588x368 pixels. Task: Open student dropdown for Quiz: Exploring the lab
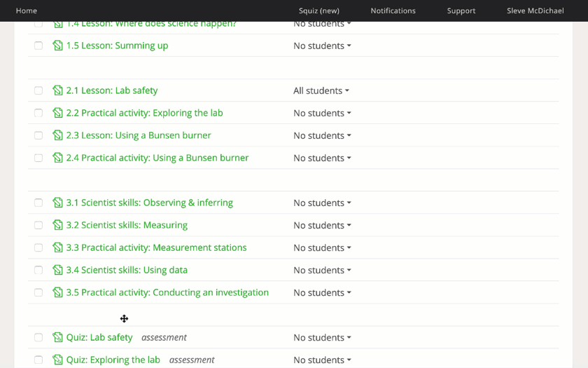[322, 360]
